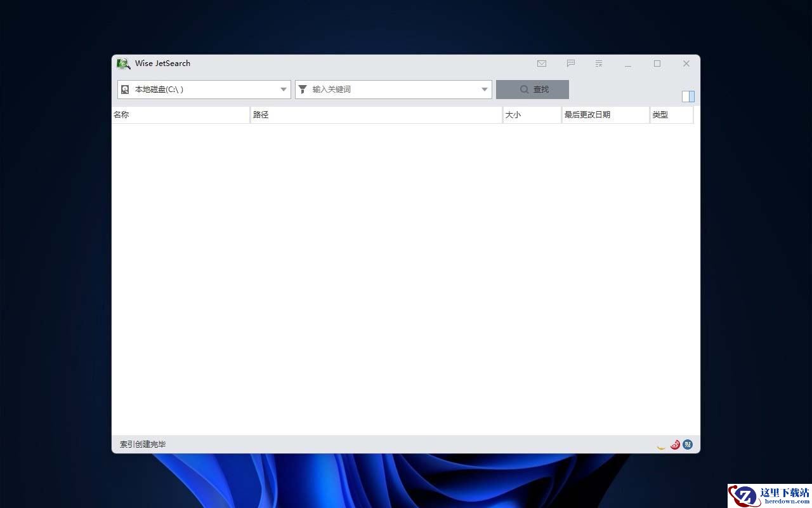812x508 pixels.
Task: Sort results by the 类型 column header
Action: point(672,115)
